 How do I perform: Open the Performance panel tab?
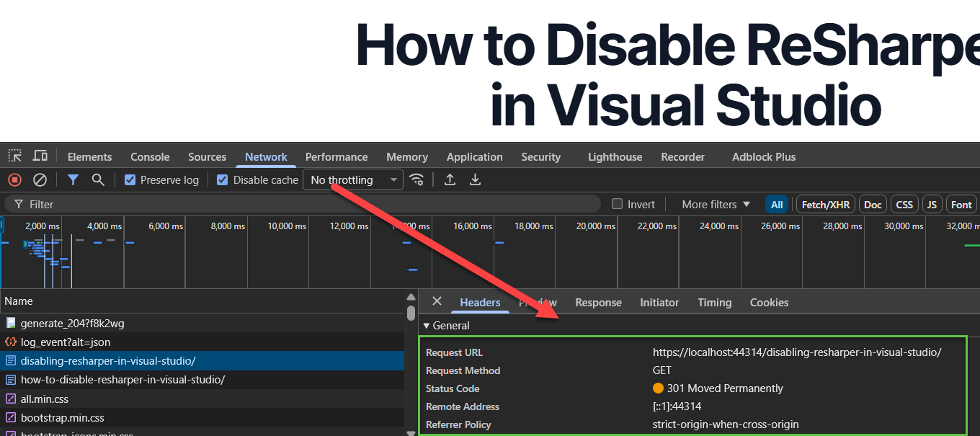(x=337, y=156)
